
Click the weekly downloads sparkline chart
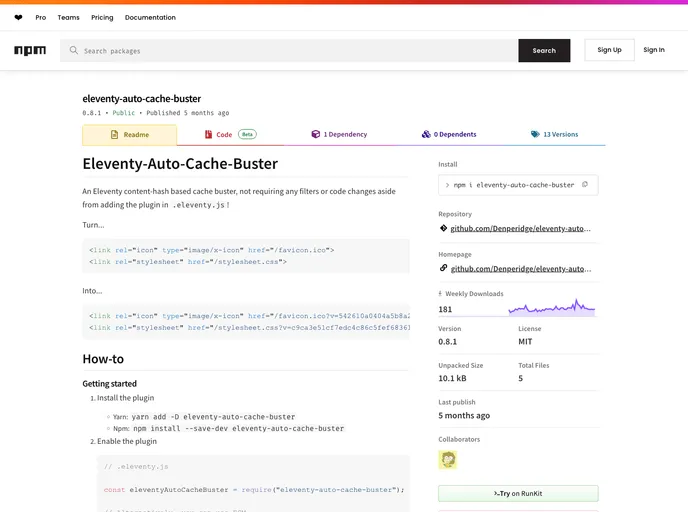coord(552,308)
